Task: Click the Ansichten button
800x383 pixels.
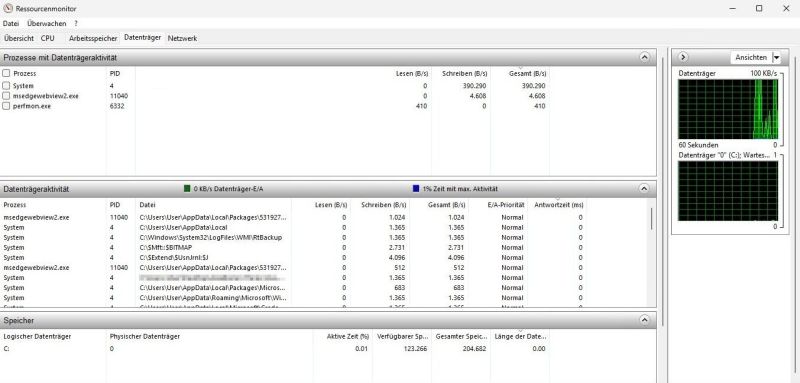Action: click(x=751, y=57)
